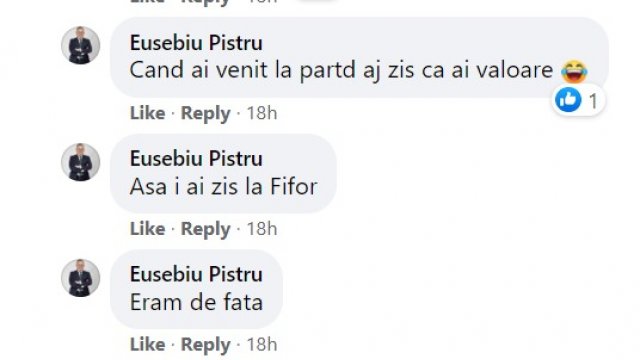This screenshot has width=640, height=360.
Task: Open Eusebiu Pistru name above 'Eram de fata'
Action: click(x=196, y=274)
